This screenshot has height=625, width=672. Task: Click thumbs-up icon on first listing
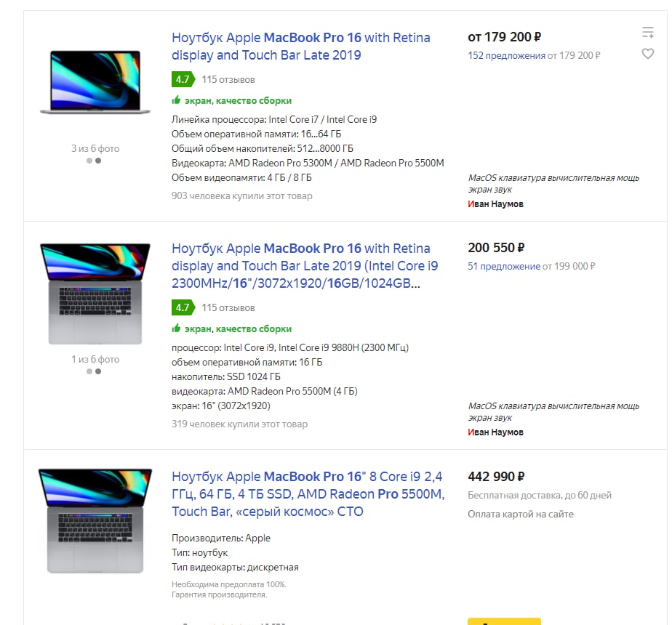click(176, 100)
